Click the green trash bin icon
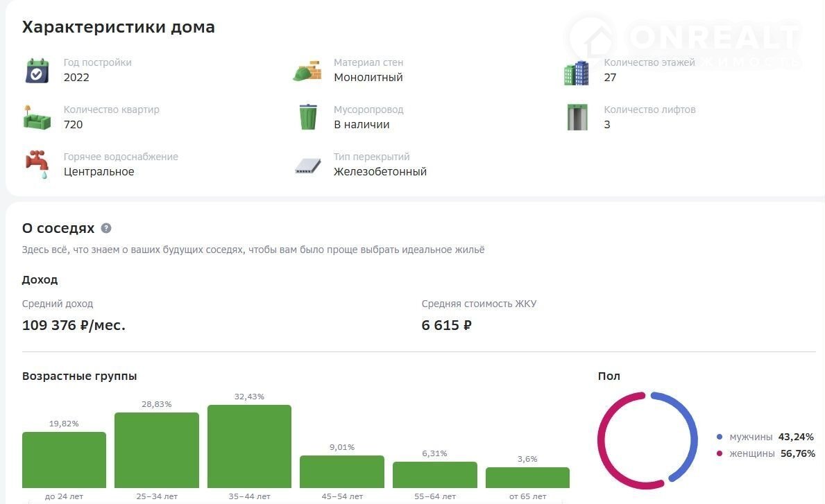The height and width of the screenshot is (504, 825). pos(308,116)
